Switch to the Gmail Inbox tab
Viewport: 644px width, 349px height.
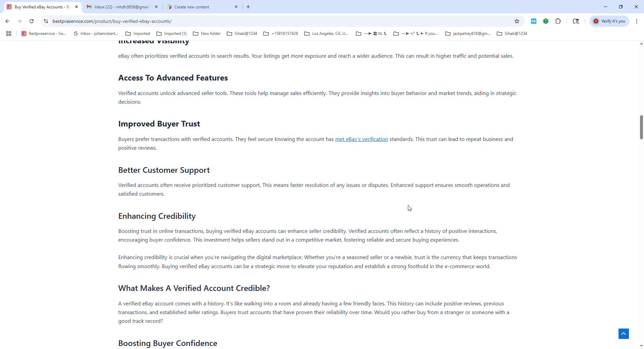(121, 7)
